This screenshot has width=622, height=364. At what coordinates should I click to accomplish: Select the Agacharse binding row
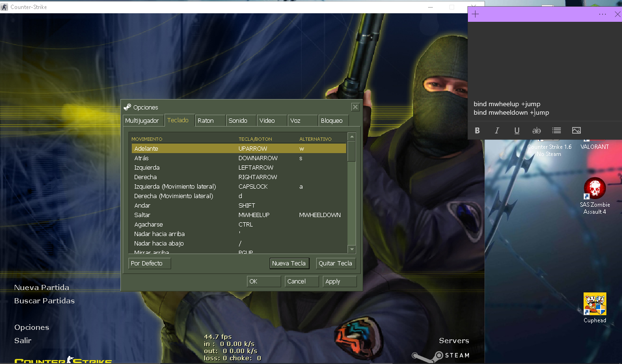click(239, 224)
